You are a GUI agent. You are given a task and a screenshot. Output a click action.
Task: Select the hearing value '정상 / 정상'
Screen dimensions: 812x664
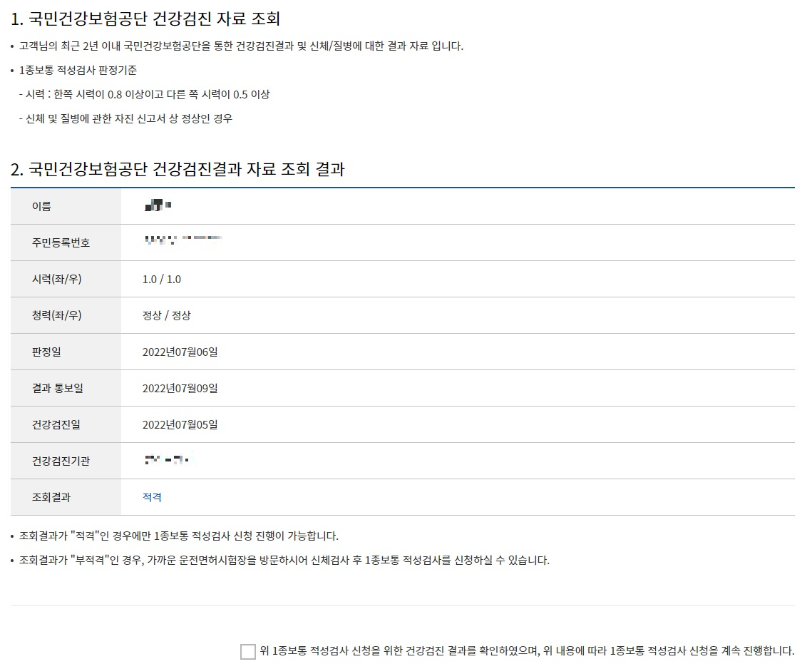click(166, 315)
